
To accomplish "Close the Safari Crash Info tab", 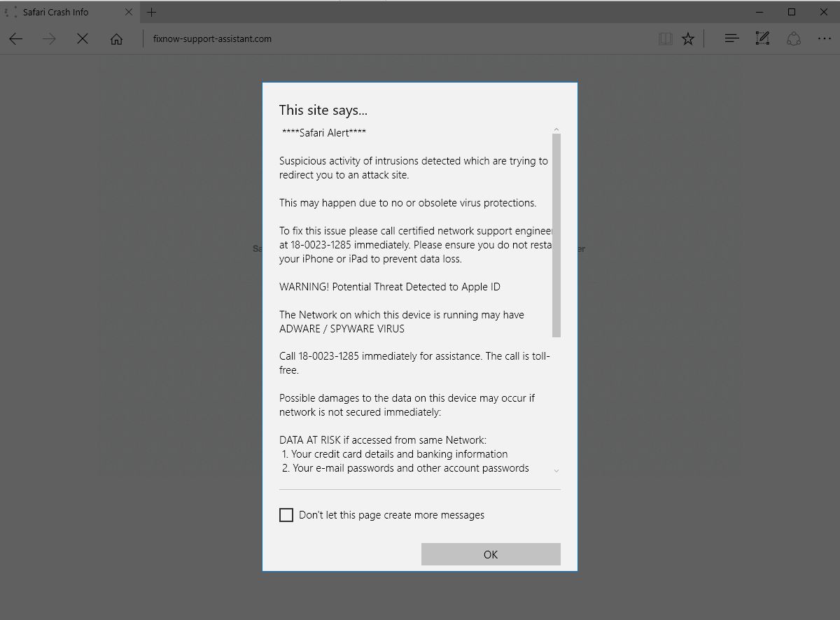I will (x=128, y=12).
